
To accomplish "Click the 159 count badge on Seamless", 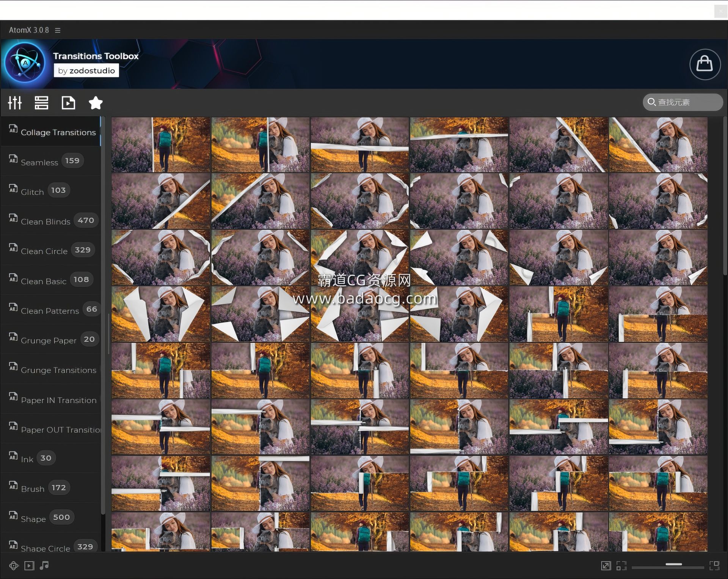I will [72, 161].
